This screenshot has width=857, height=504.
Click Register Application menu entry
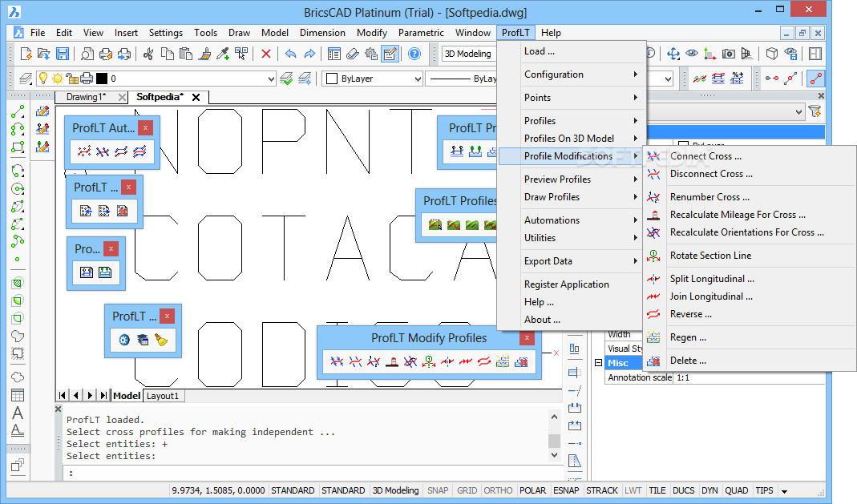pos(566,284)
